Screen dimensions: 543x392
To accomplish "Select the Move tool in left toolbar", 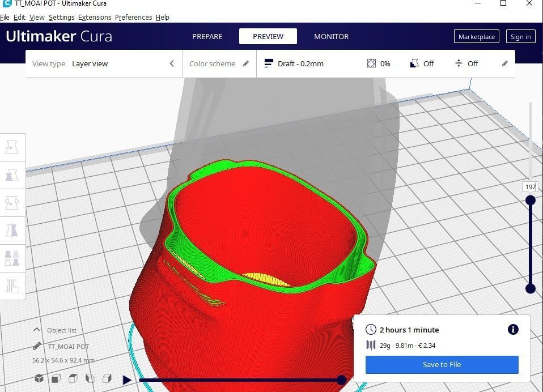I will (12, 147).
